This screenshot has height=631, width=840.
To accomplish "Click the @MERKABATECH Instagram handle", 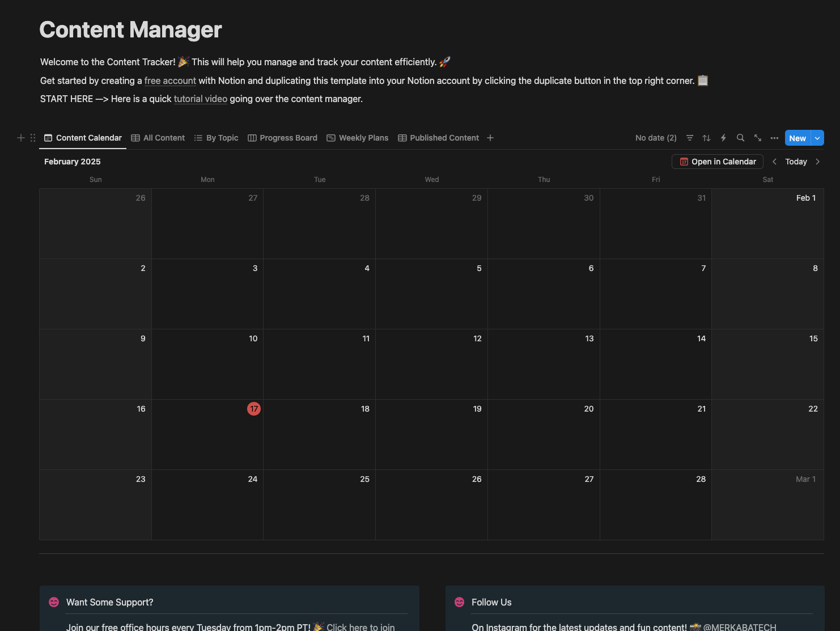I will pos(740,627).
